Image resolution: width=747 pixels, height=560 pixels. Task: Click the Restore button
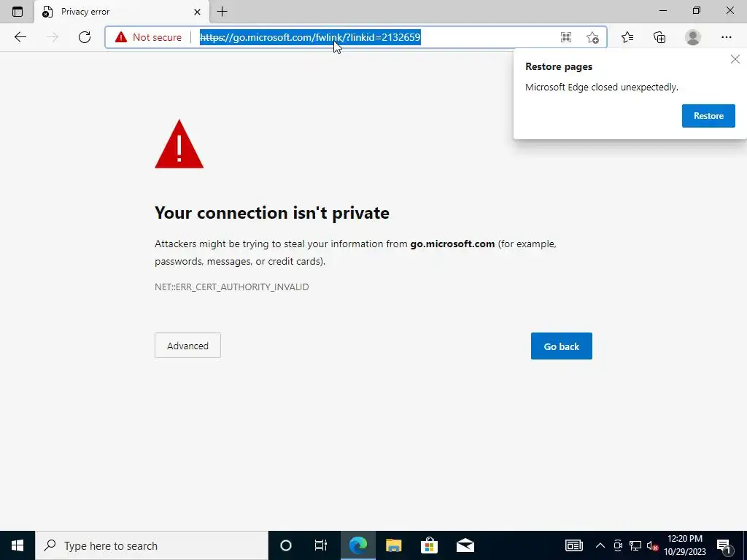(x=708, y=116)
